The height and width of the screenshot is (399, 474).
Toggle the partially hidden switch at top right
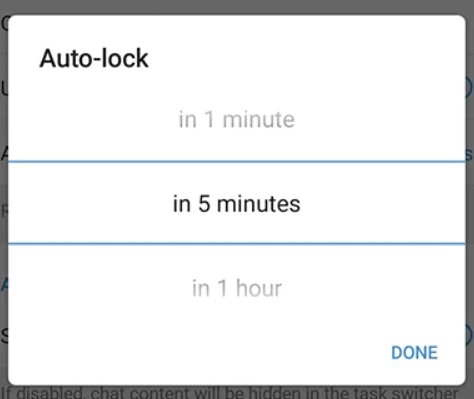point(469,88)
